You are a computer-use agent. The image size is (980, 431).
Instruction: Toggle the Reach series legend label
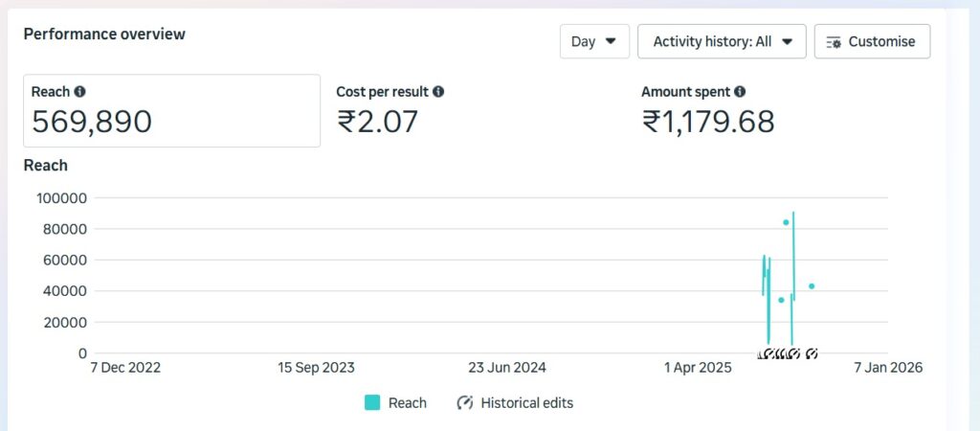coord(408,403)
